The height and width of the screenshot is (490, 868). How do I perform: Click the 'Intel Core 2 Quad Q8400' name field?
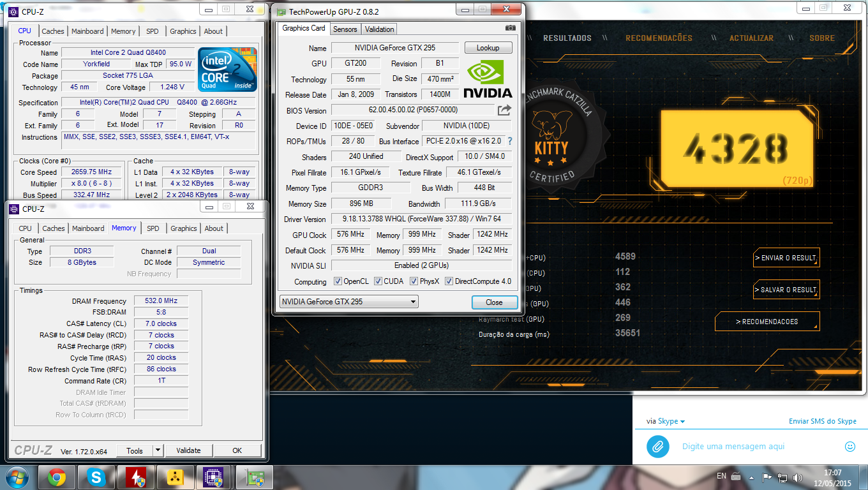(x=128, y=52)
